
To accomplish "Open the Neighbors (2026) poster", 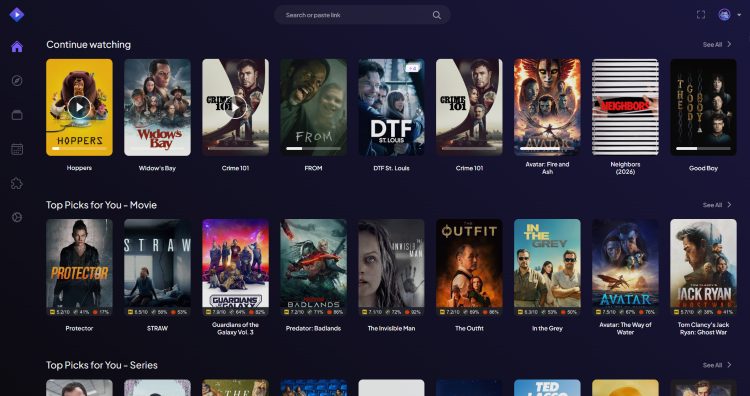I will [625, 107].
